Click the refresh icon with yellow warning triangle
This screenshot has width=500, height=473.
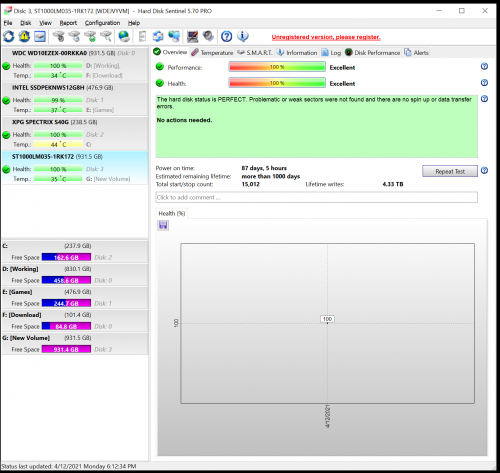pyautogui.click(x=24, y=36)
